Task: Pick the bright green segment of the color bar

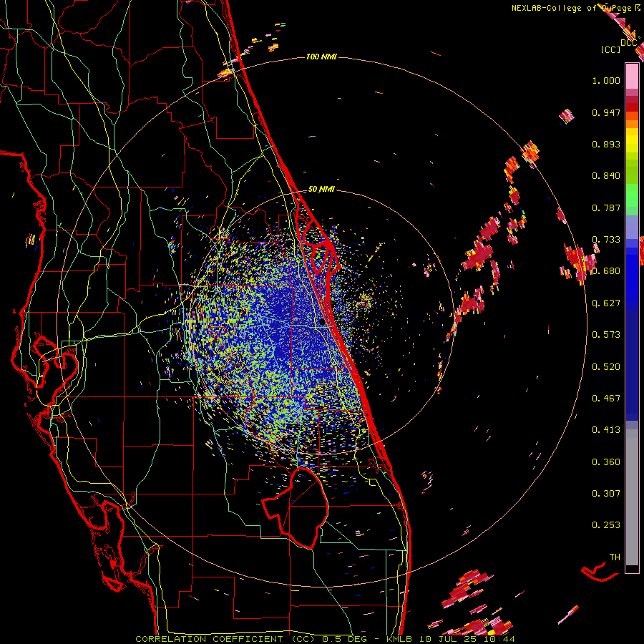Action: pyautogui.click(x=632, y=195)
